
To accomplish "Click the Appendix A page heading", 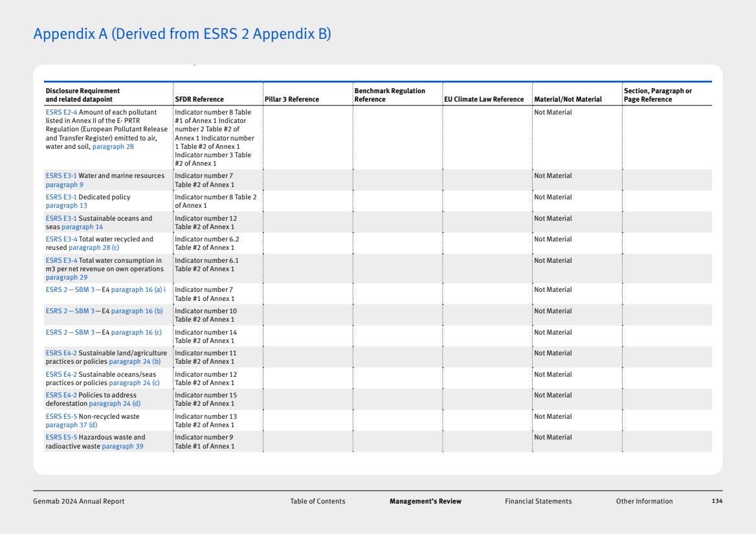I will click(x=182, y=34).
